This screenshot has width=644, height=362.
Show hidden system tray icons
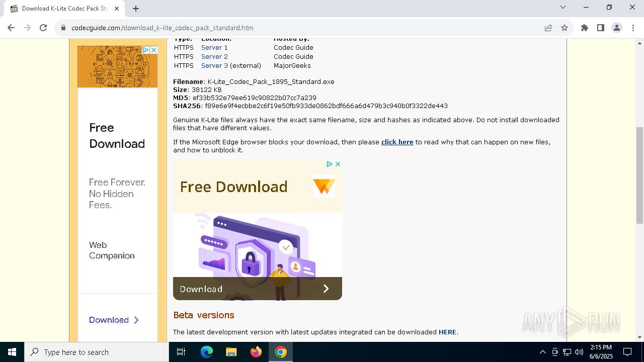pyautogui.click(x=542, y=352)
